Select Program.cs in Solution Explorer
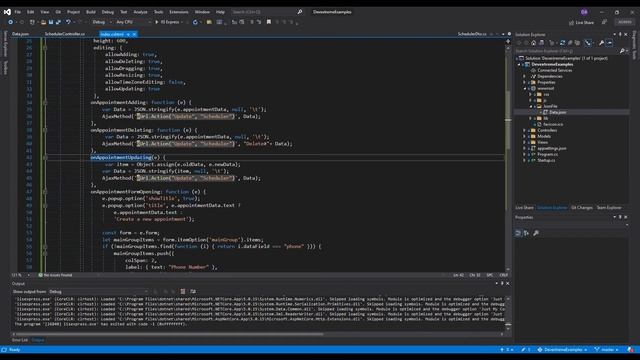640x360 pixels. pyautogui.click(x=547, y=154)
